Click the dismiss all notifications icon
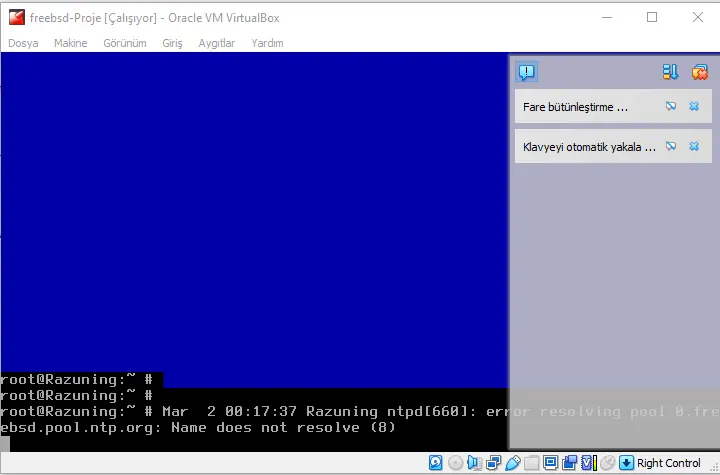Viewport: 720px width, 475px height. 699,72
